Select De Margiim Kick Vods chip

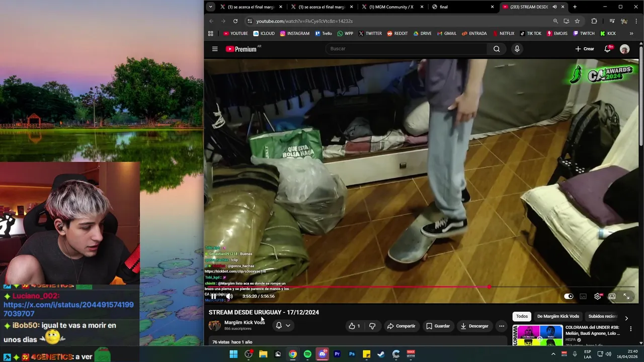coord(558,316)
